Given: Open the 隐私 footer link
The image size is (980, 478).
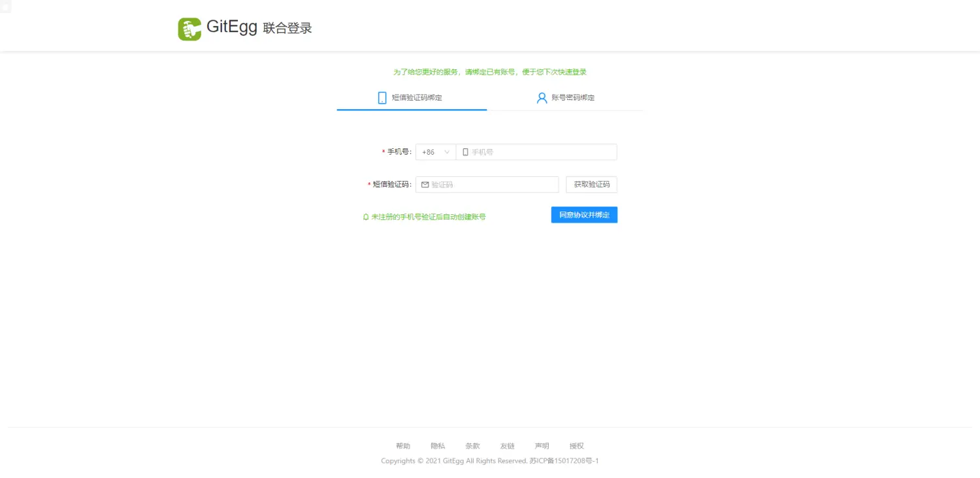Looking at the screenshot, I should 438,446.
